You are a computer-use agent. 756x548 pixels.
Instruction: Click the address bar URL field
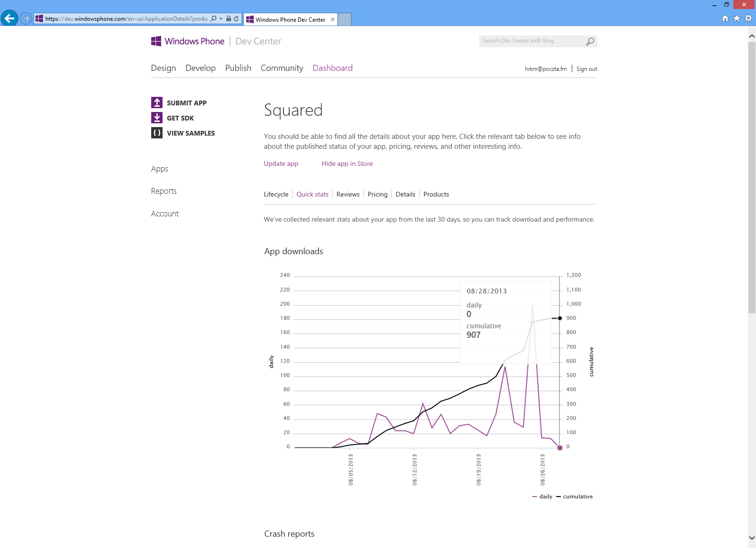(x=126, y=19)
